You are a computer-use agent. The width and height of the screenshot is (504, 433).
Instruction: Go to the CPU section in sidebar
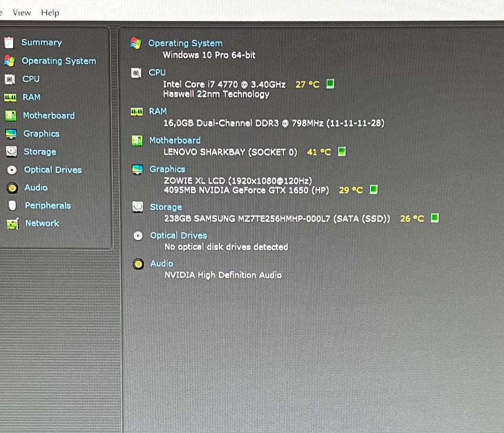[31, 79]
